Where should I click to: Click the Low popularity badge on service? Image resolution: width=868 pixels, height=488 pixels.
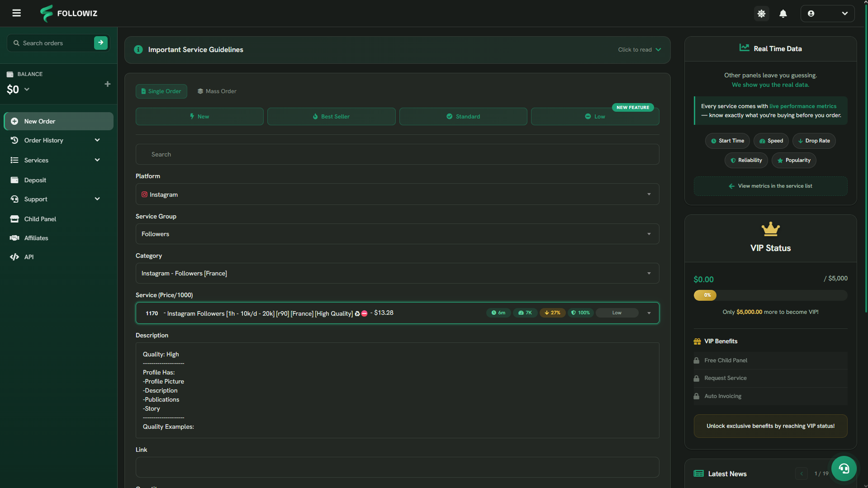click(617, 313)
